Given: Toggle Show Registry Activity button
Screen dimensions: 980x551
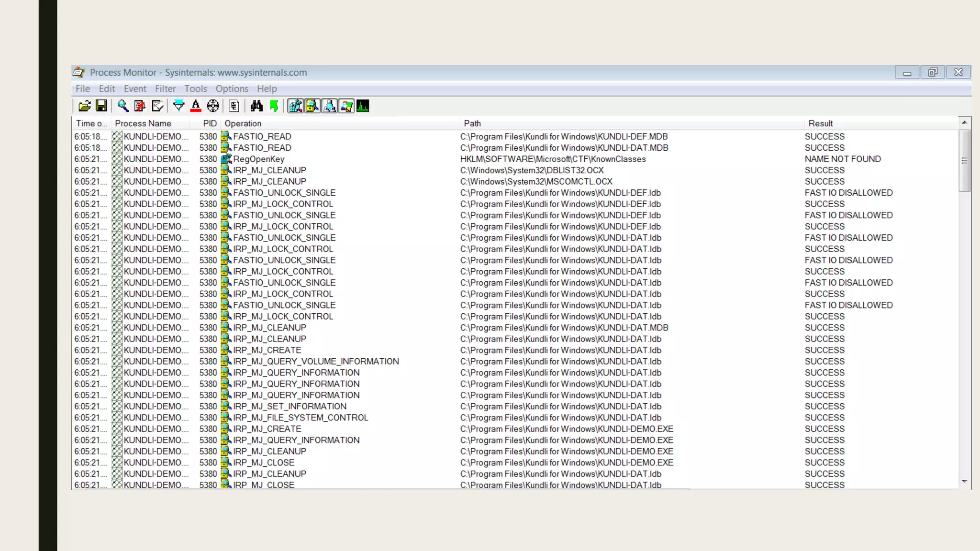Looking at the screenshot, I should (x=296, y=106).
